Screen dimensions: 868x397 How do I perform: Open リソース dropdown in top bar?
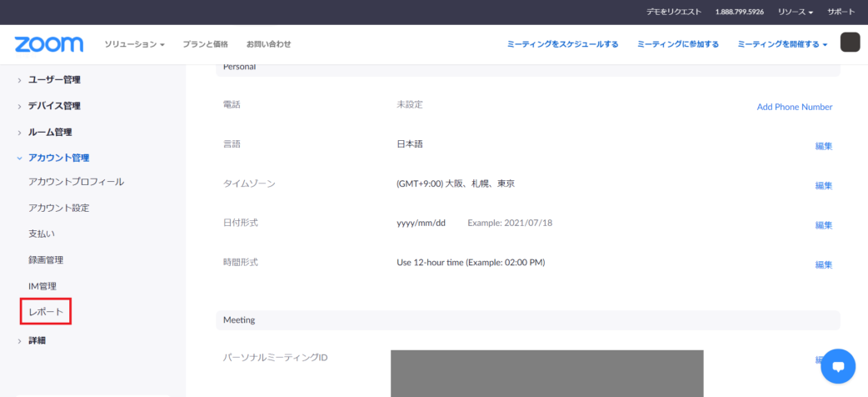pos(795,12)
